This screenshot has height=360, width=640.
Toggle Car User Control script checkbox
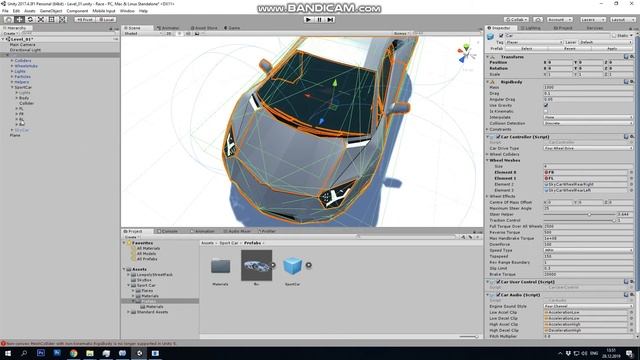point(498,282)
